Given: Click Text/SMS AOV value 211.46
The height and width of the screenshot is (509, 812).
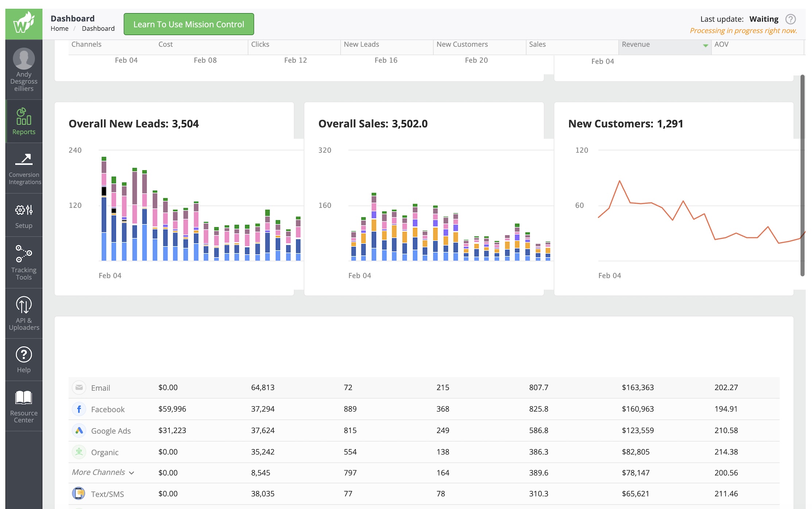Looking at the screenshot, I should [726, 494].
